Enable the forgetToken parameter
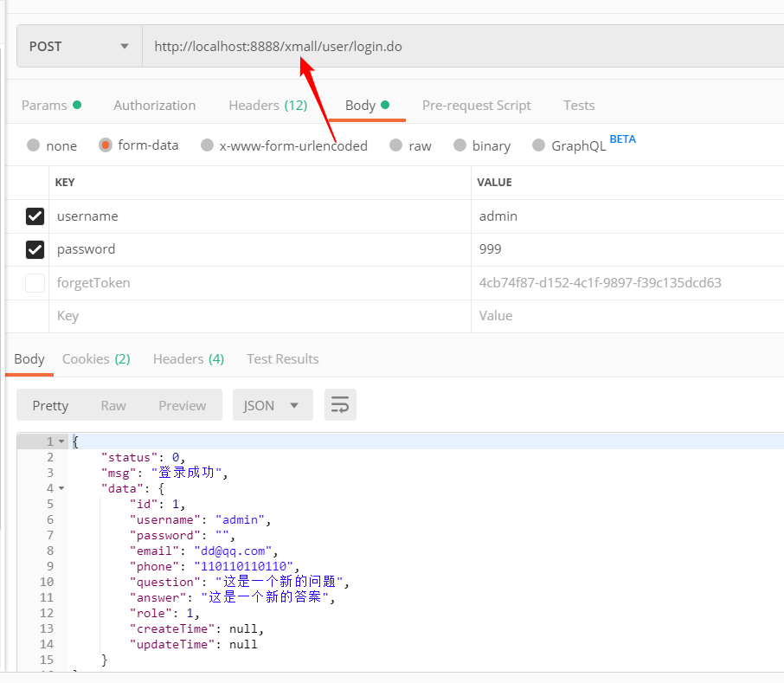 pyautogui.click(x=35, y=282)
